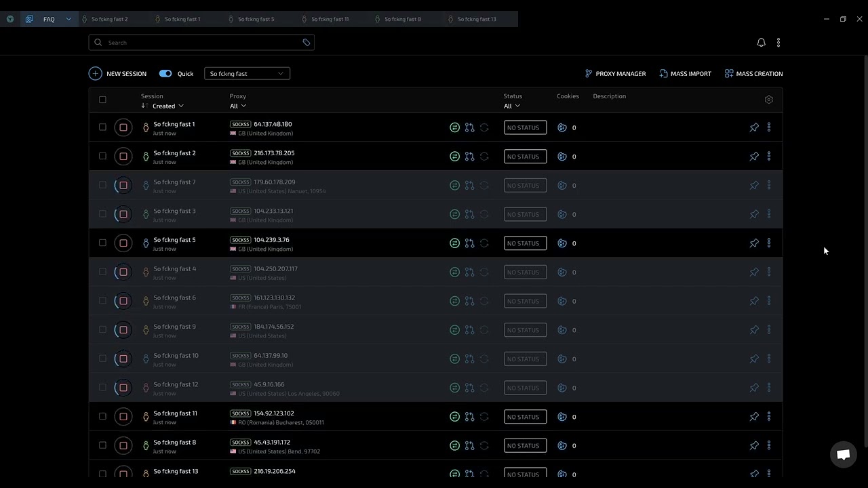Open top-right kebab menu near bell
The height and width of the screenshot is (488, 868).
pos(778,42)
